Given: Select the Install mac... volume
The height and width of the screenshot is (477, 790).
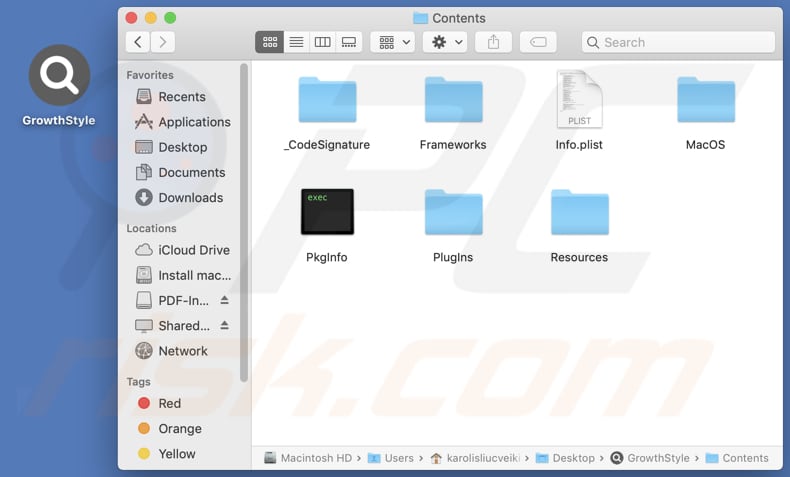Looking at the screenshot, I should 183,275.
